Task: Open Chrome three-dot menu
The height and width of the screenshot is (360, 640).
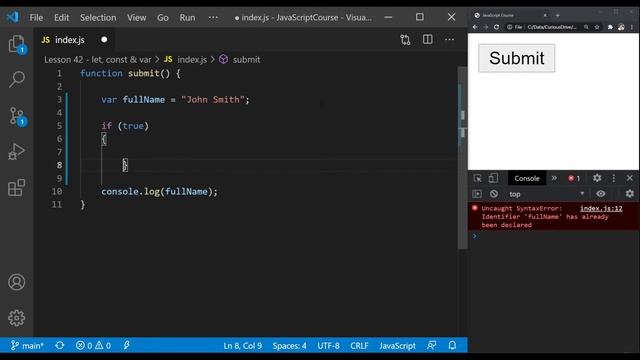Action: (x=632, y=27)
